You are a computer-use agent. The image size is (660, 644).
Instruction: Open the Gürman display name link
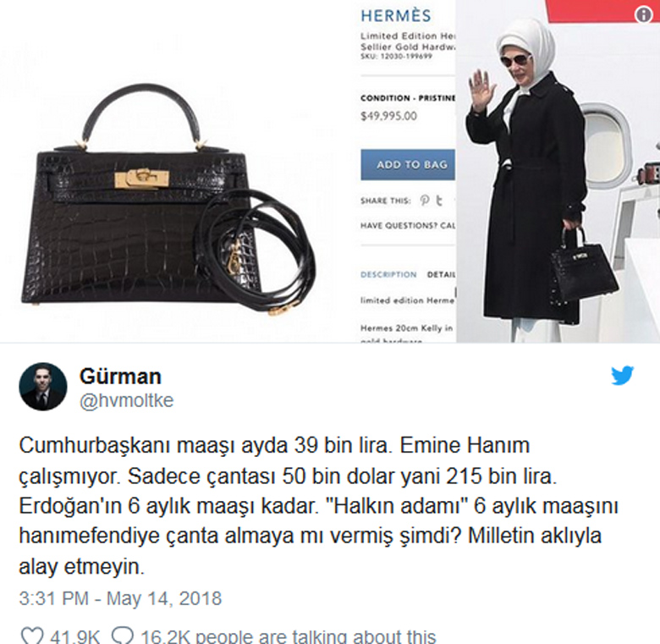(120, 376)
